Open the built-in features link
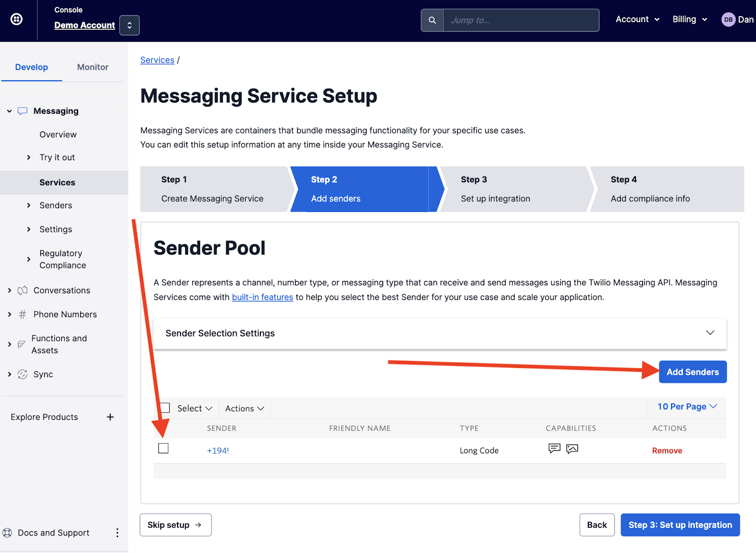The width and height of the screenshot is (756, 553). [262, 297]
